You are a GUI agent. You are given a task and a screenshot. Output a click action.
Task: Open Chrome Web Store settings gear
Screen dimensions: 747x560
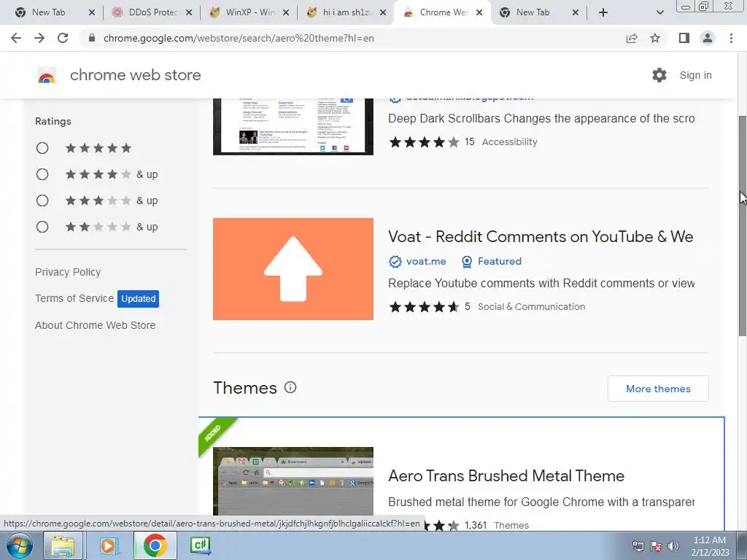[659, 75]
